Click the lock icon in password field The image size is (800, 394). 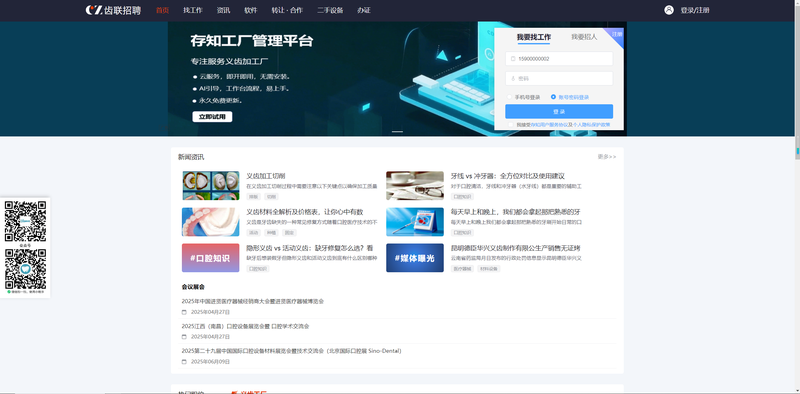(513, 79)
